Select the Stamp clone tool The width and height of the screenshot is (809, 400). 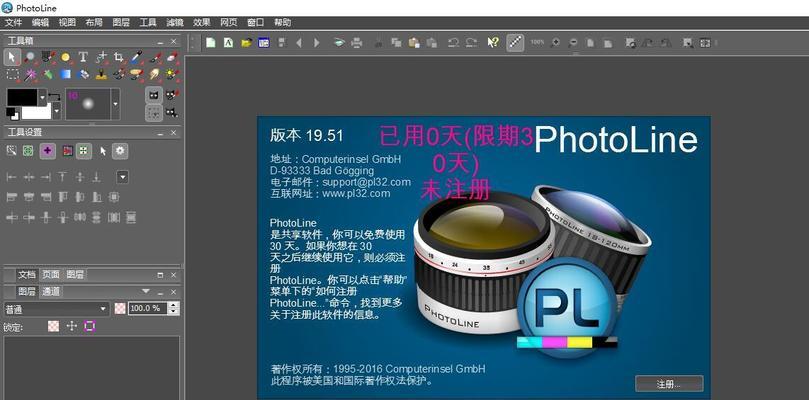click(x=101, y=74)
